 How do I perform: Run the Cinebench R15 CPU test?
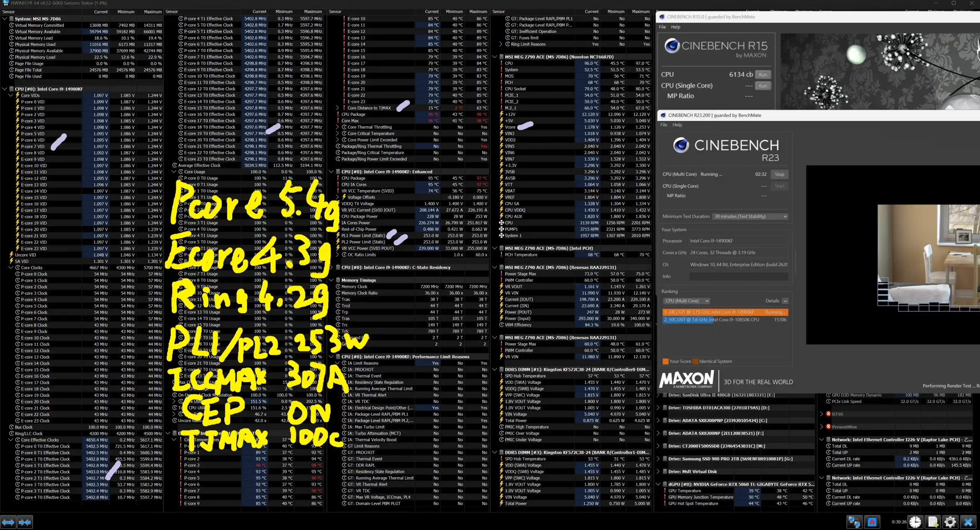763,75
